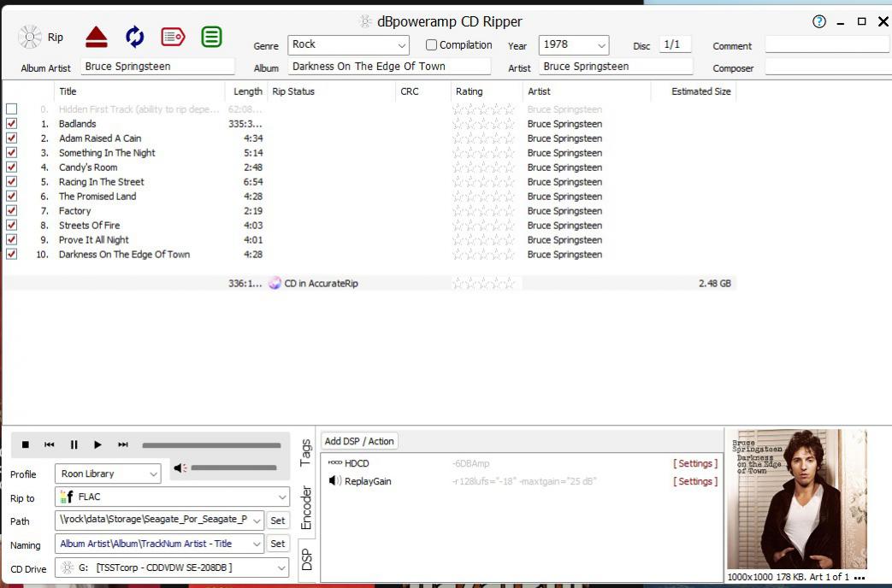The height and width of the screenshot is (588, 892).
Task: Click the Rip CD icon
Action: tap(31, 37)
